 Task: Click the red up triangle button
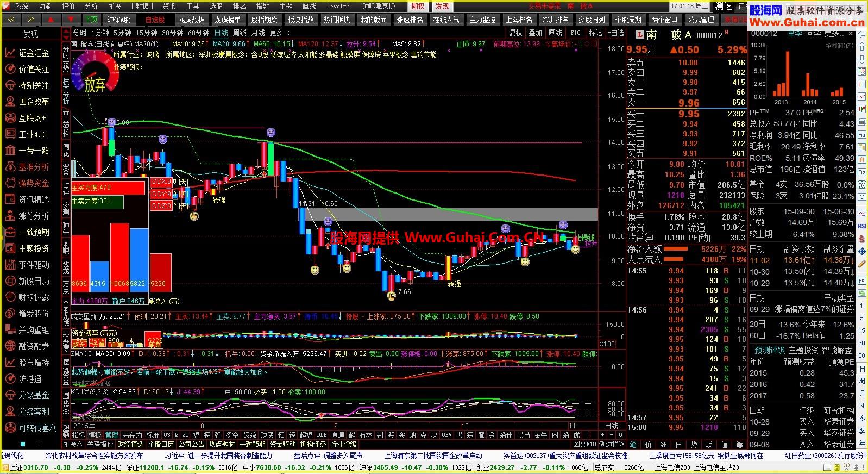(x=51, y=19)
